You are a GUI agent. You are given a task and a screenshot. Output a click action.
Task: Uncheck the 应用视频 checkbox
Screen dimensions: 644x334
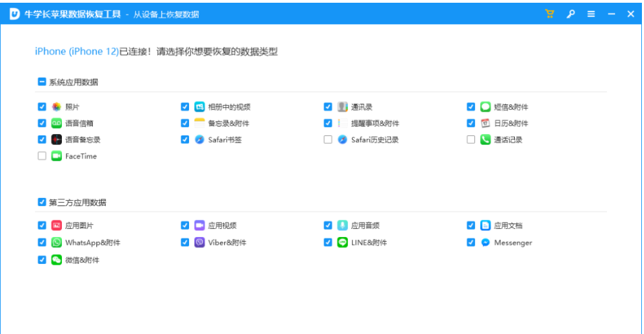[185, 225]
